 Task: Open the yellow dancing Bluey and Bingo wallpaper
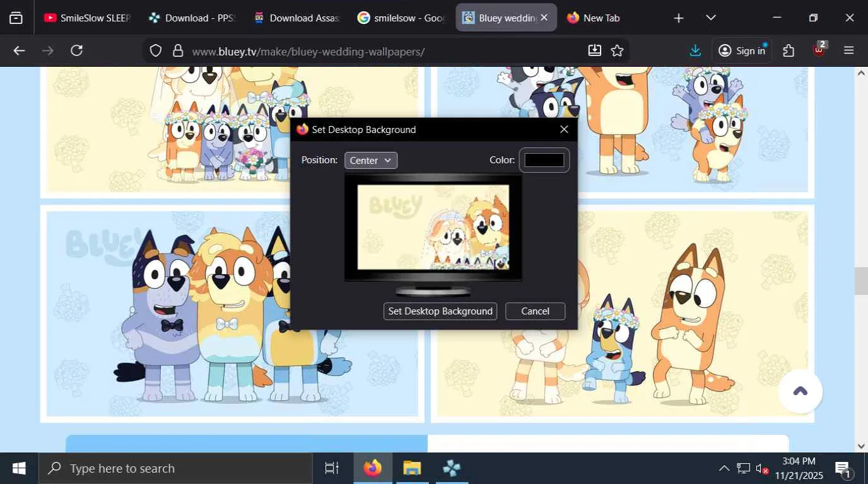click(622, 313)
